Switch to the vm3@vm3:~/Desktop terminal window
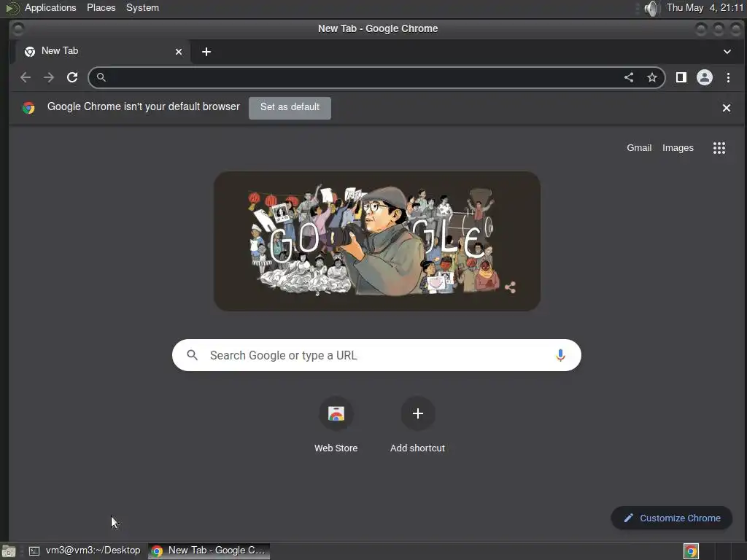This screenshot has width=747, height=560. [x=85, y=551]
